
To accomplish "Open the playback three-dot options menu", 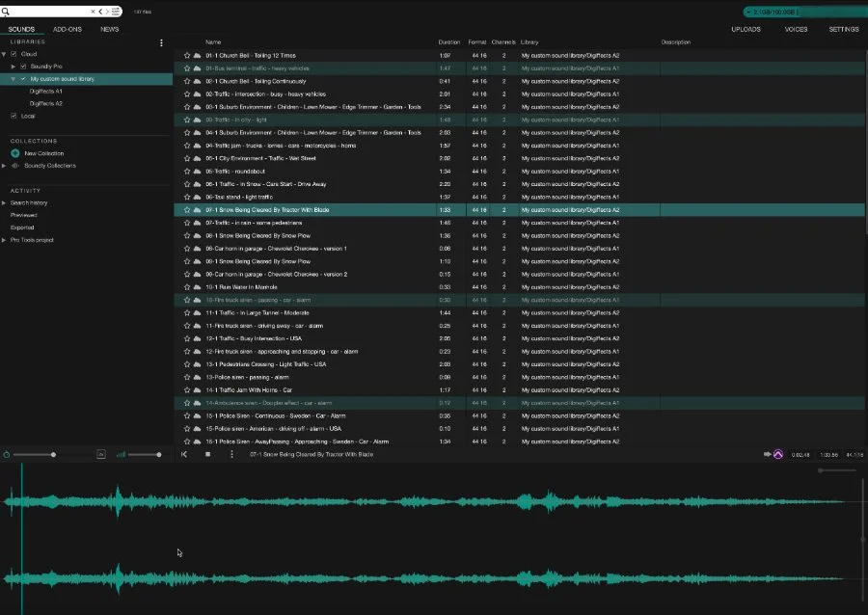I will pyautogui.click(x=231, y=454).
